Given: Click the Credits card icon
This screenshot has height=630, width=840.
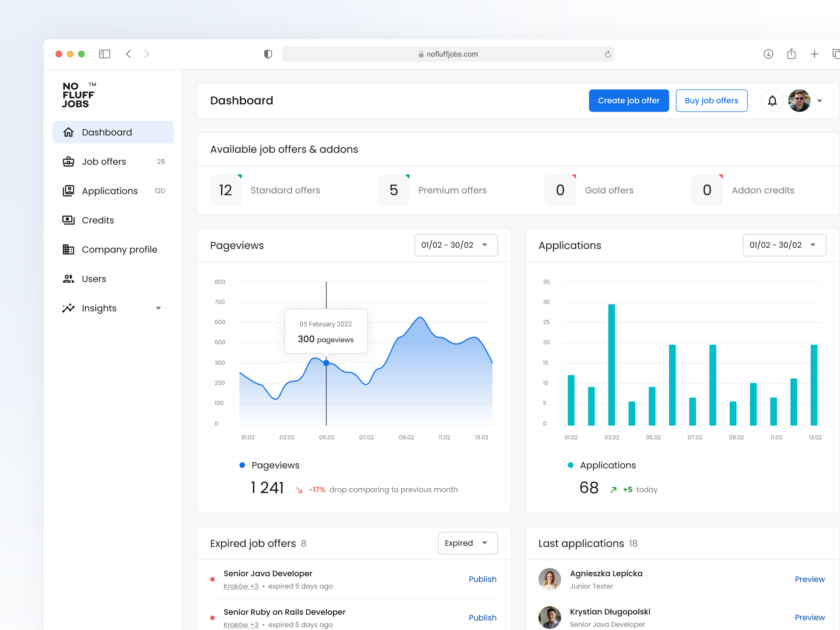Looking at the screenshot, I should pyautogui.click(x=69, y=220).
